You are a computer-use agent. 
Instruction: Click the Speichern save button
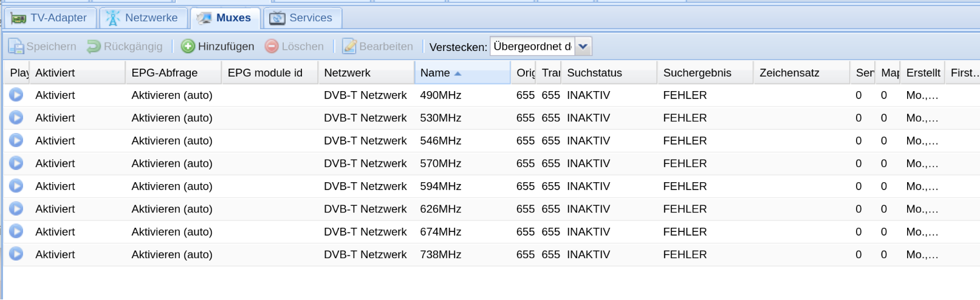click(x=42, y=46)
